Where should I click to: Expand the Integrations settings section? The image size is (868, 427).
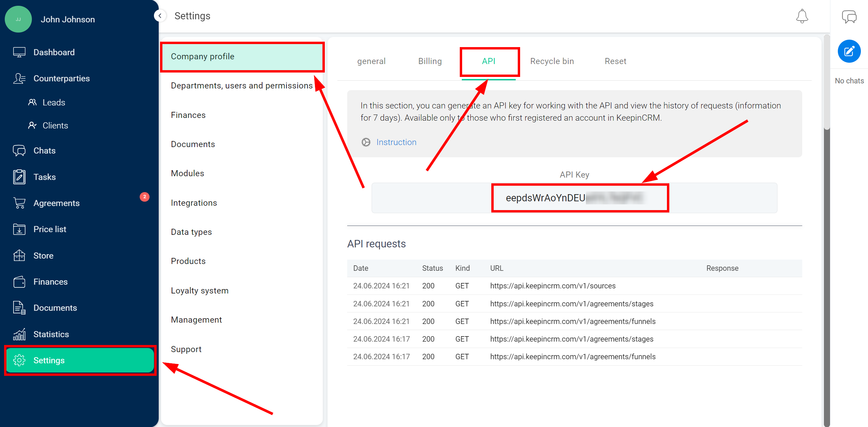[x=194, y=202]
